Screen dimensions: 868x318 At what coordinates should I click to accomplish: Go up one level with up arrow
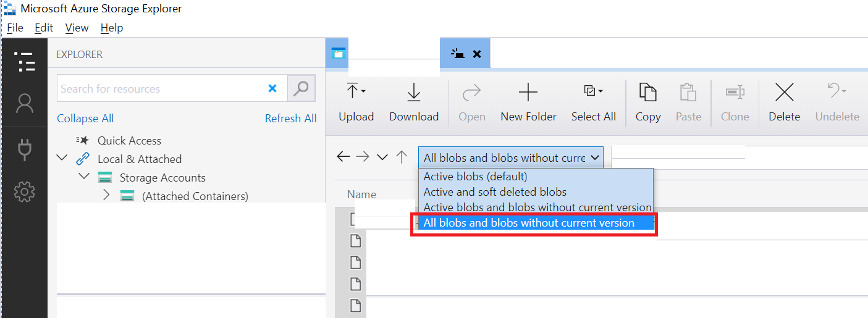tap(402, 157)
